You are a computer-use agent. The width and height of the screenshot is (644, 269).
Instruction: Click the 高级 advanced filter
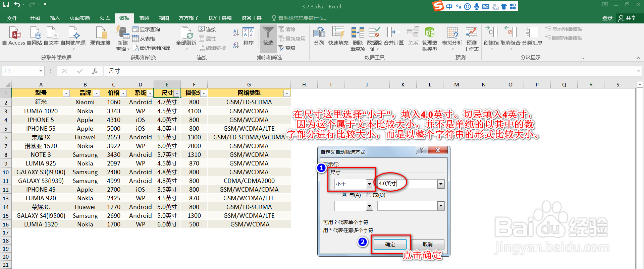coord(287,48)
